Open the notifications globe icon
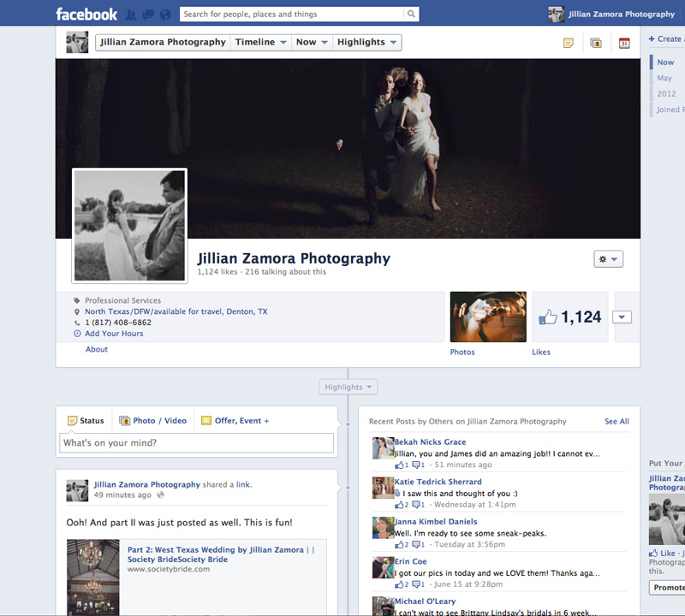Viewport: 685px width, 616px height. pos(165,15)
